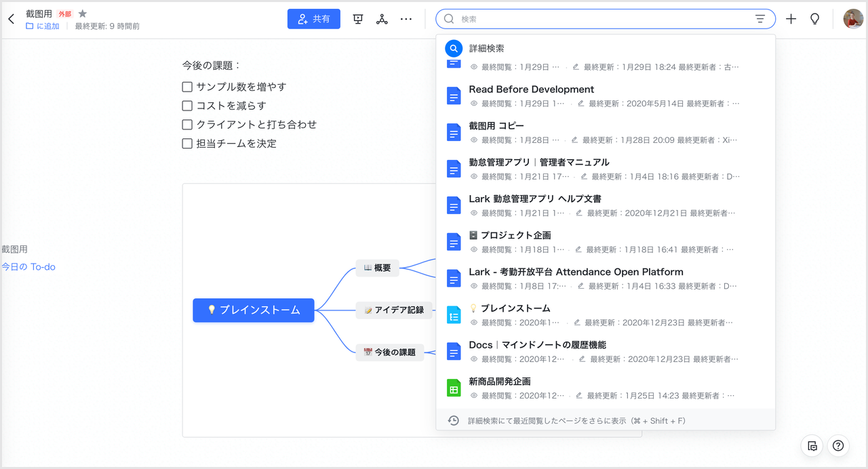Click the 共有 share button
The image size is (868, 469).
pyautogui.click(x=314, y=19)
